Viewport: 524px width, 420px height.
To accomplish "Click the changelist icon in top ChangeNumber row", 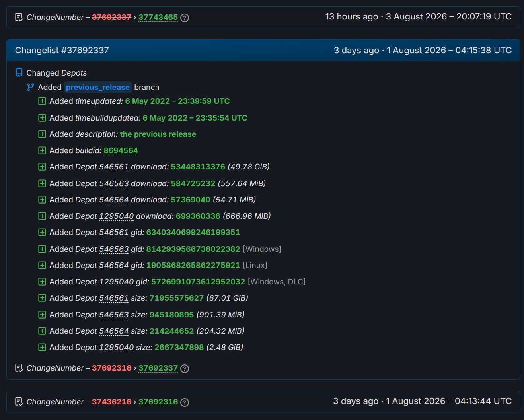I will (19, 17).
